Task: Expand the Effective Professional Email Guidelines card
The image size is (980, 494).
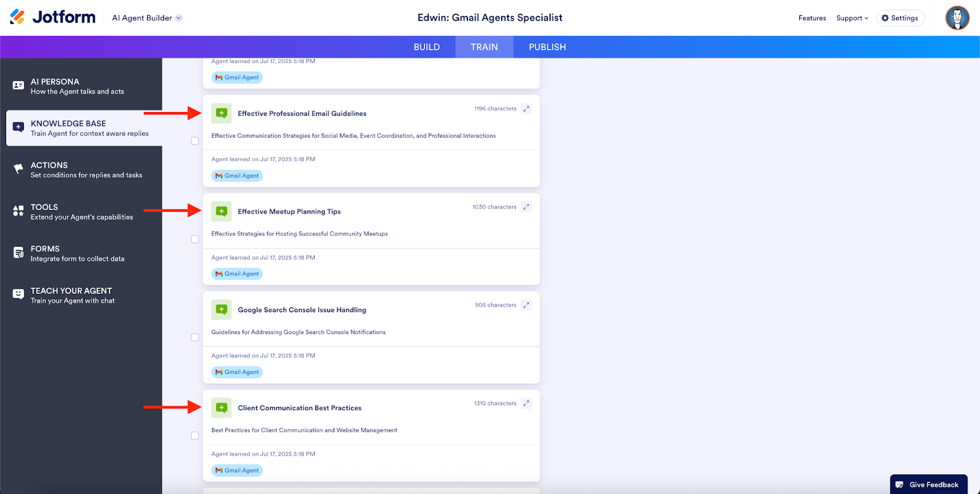Action: [x=526, y=109]
